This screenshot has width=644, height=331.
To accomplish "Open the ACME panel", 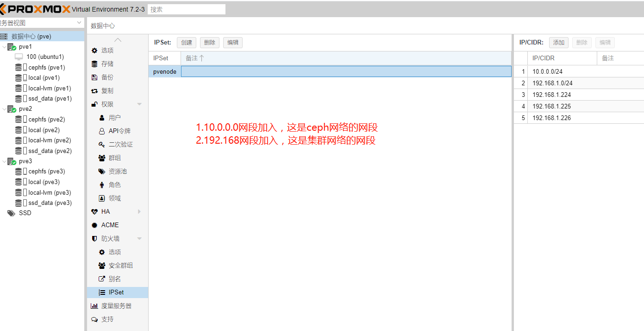I will tap(110, 225).
